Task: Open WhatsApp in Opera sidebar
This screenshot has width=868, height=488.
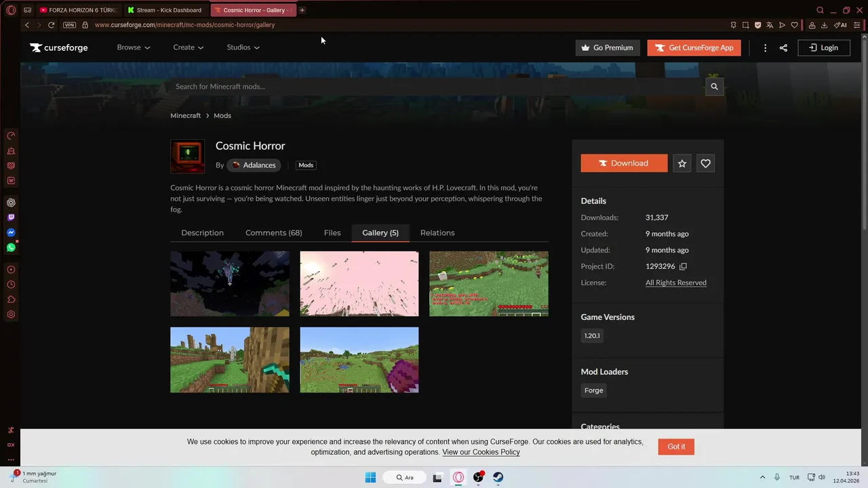Action: (11, 247)
